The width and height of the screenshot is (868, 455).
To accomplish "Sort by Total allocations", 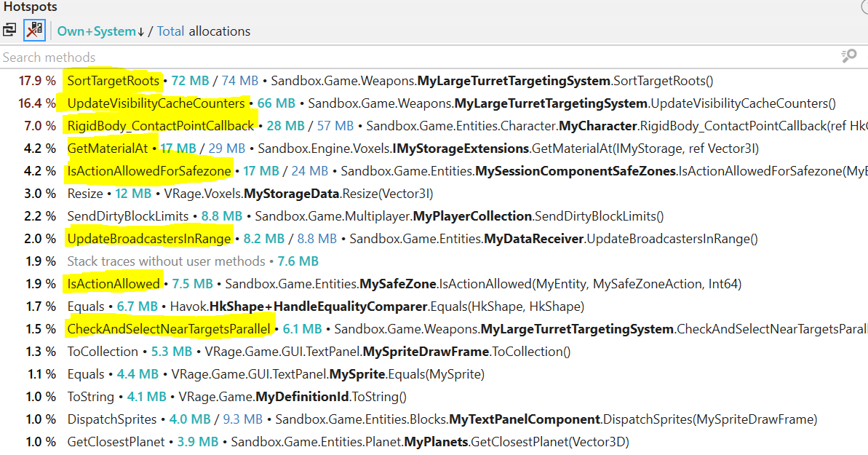I will pyautogui.click(x=171, y=31).
